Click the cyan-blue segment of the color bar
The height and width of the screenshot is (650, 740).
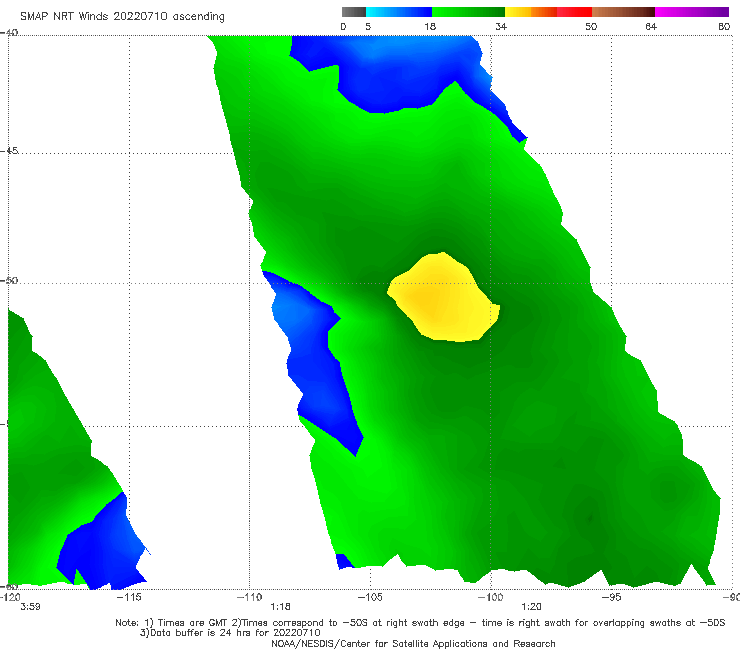tap(399, 12)
